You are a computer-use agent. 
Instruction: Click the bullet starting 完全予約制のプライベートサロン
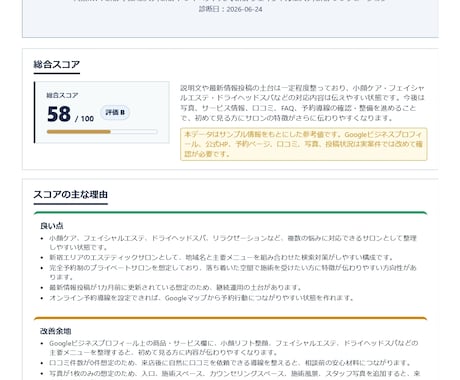tap(233, 272)
